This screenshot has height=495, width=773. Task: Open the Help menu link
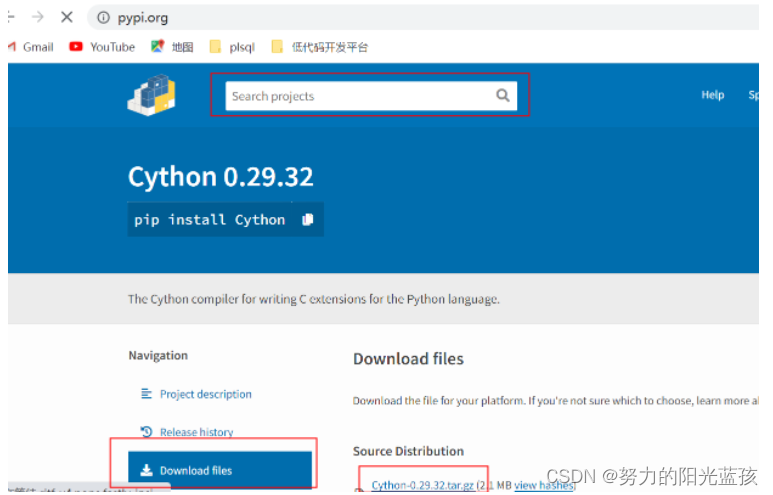713,95
